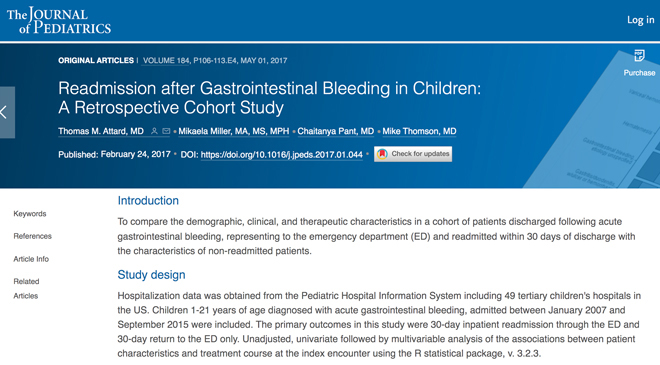This screenshot has width=660, height=365.
Task: Jump to Keywords section
Action: point(30,214)
